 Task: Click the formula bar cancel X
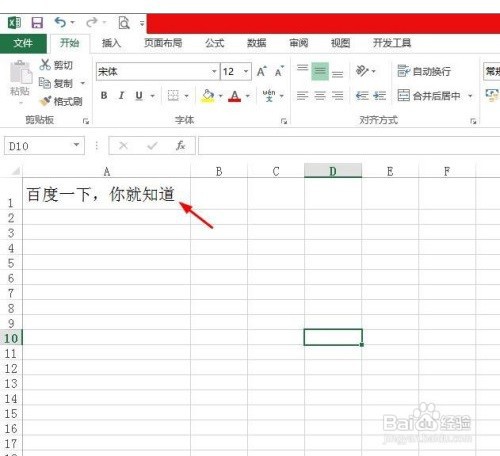point(123,146)
